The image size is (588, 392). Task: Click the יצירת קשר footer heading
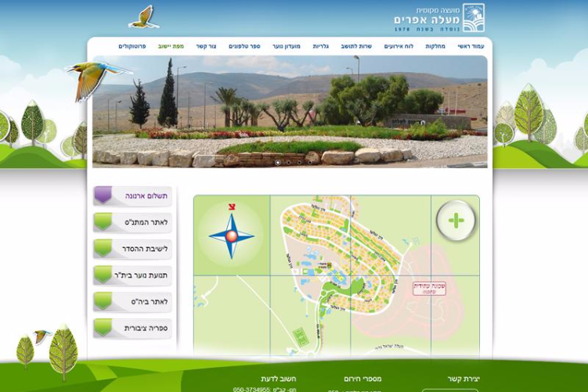point(464,379)
